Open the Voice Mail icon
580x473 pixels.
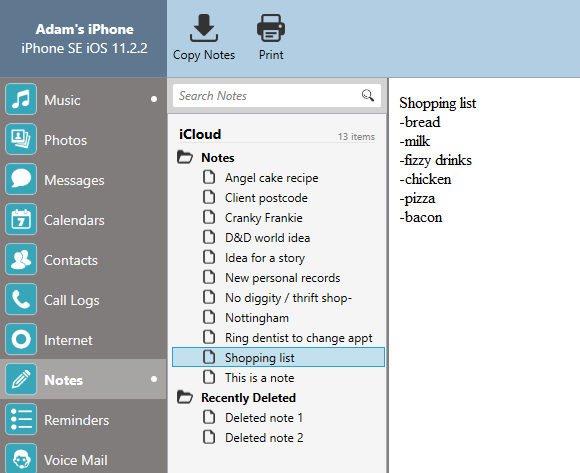coord(21,459)
